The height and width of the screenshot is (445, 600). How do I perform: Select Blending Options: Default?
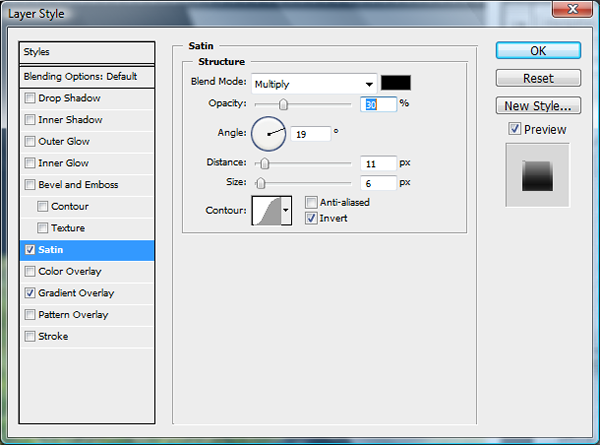tap(88, 76)
